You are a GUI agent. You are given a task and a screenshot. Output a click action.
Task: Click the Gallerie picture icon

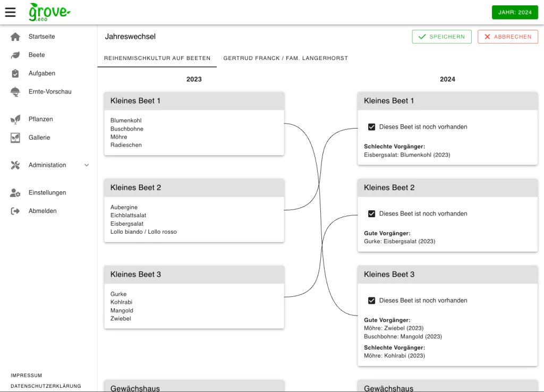pos(15,138)
